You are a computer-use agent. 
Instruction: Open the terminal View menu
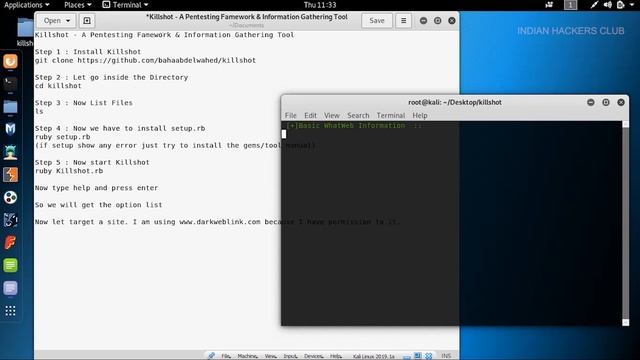tap(332, 116)
